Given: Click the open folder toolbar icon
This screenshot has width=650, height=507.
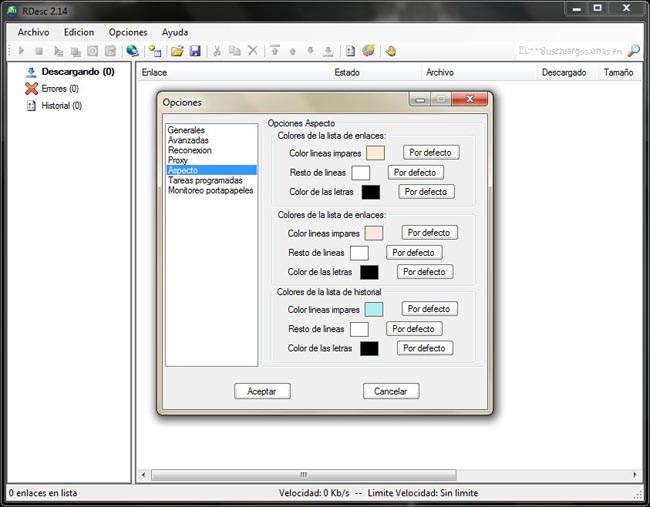Looking at the screenshot, I should click(x=177, y=51).
